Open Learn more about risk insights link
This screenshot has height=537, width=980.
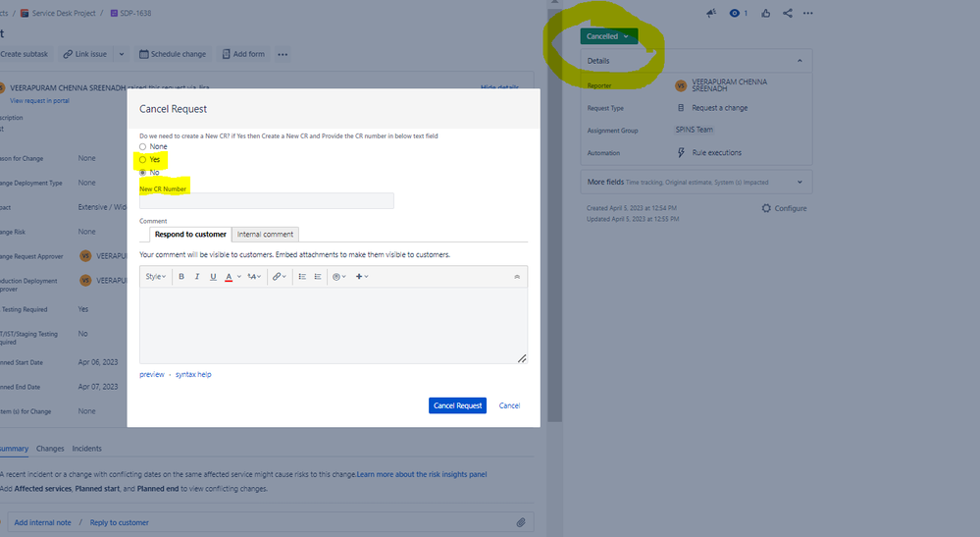(x=422, y=474)
